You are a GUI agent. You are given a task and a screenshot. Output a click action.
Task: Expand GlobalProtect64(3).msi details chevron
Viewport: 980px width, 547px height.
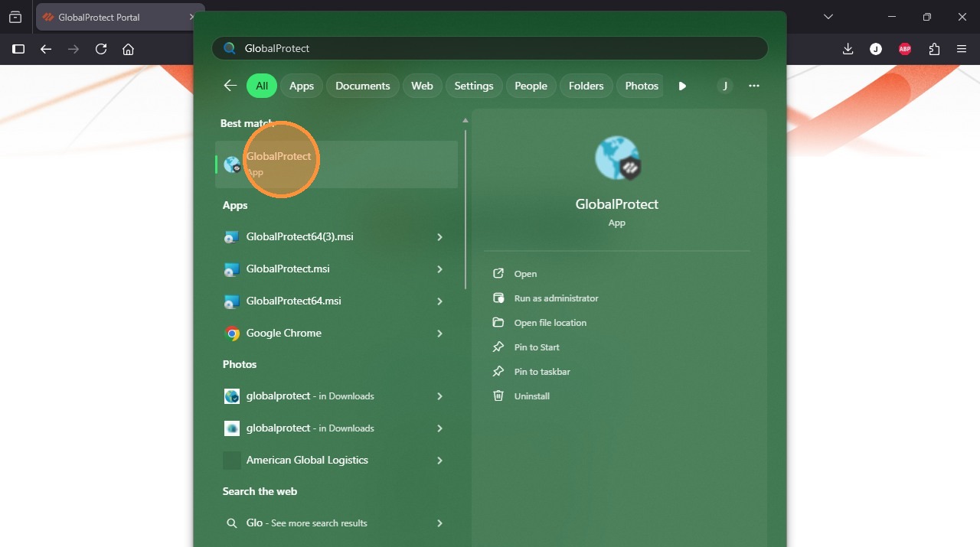pos(439,237)
